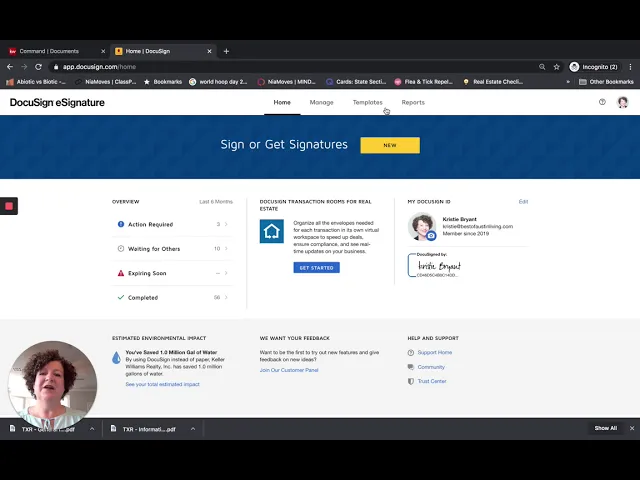Reload the DocuSign page
This screenshot has width=640, height=480.
38,67
